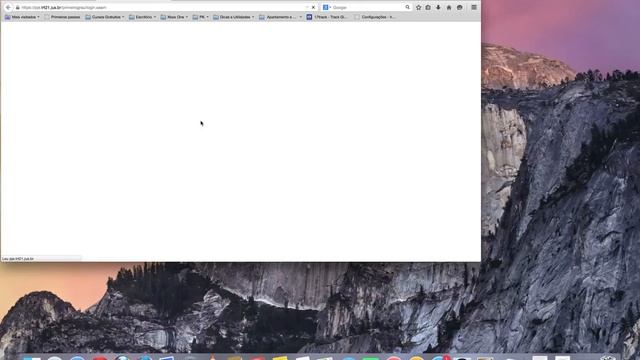
Task: Expand the Dicas e Utilidades bookmark folder
Action: coord(234,17)
